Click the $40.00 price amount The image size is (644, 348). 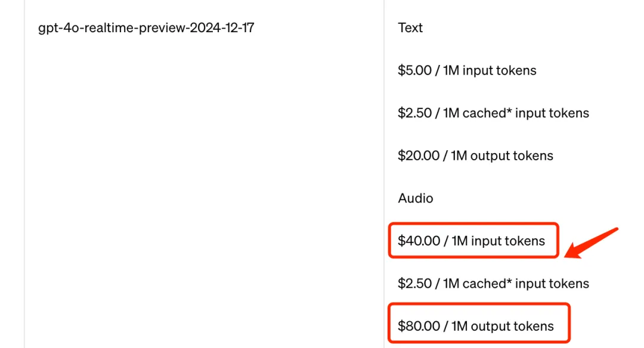[419, 241]
